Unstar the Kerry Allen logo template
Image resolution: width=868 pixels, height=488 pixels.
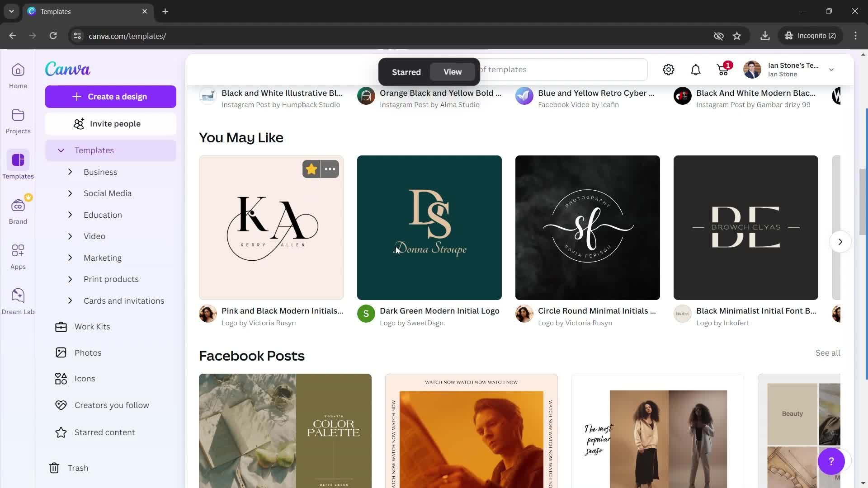click(311, 169)
